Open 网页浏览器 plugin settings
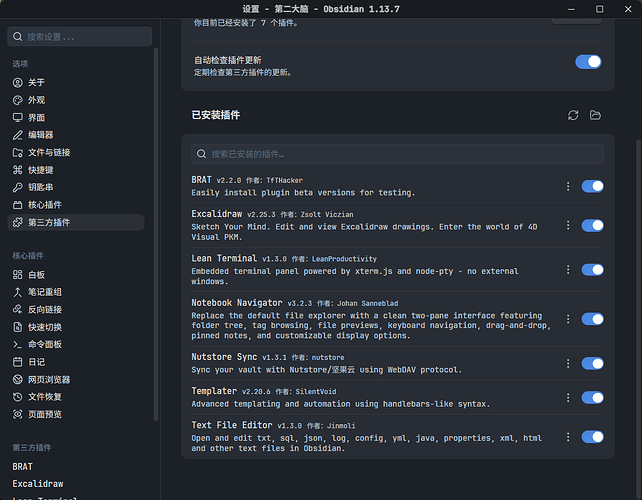The height and width of the screenshot is (500, 642). (76, 380)
